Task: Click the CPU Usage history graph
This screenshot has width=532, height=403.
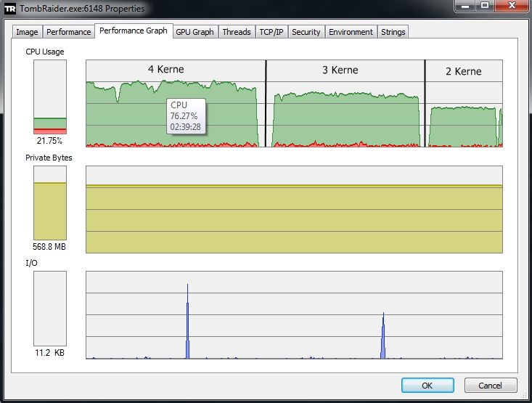Action: (294, 104)
